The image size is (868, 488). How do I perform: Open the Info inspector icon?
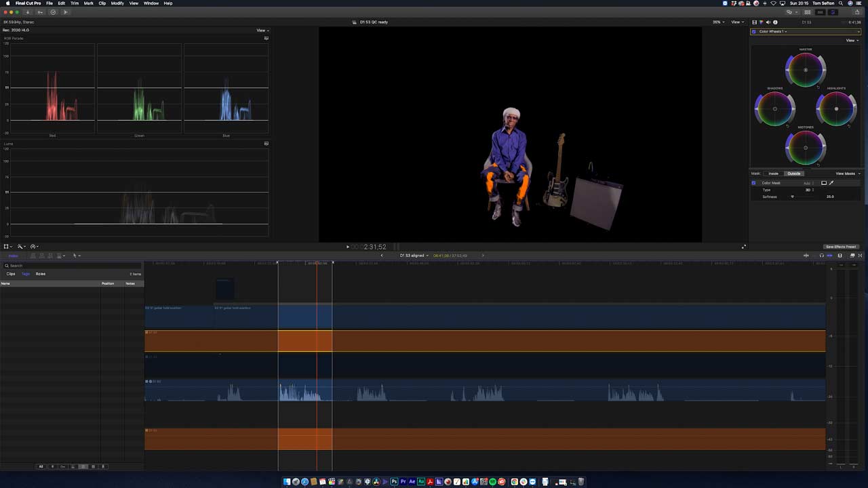(775, 22)
